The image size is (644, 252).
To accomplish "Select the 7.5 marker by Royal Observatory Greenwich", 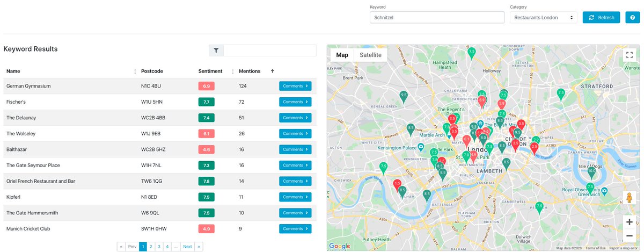I will 590,189.
